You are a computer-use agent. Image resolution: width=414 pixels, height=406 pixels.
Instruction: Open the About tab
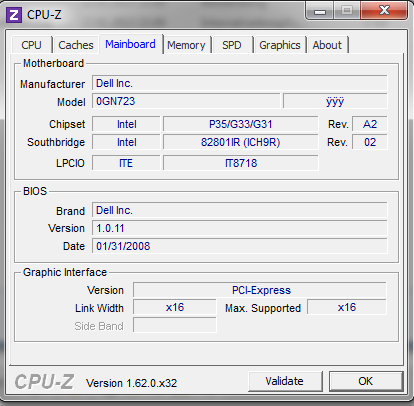[x=327, y=45]
